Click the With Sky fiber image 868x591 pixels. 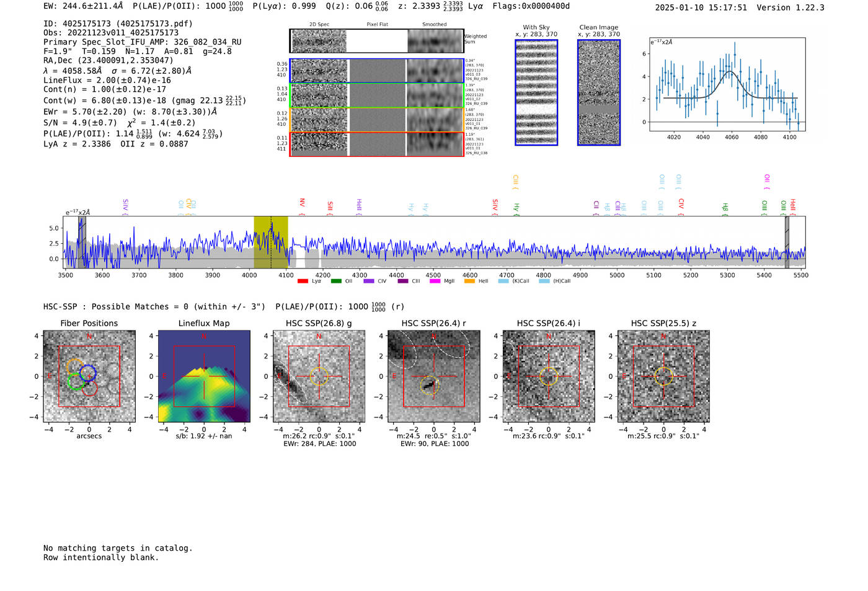point(536,92)
